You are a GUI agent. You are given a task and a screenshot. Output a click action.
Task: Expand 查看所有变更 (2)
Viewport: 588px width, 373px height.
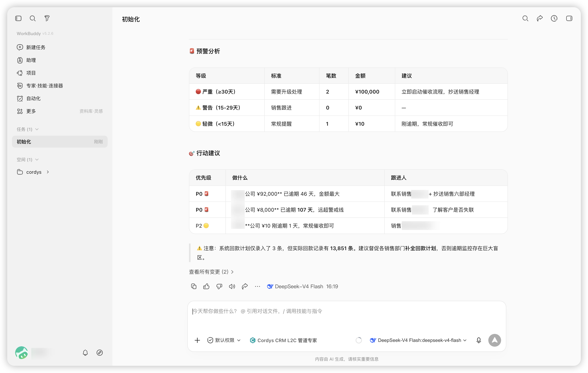[x=211, y=271]
